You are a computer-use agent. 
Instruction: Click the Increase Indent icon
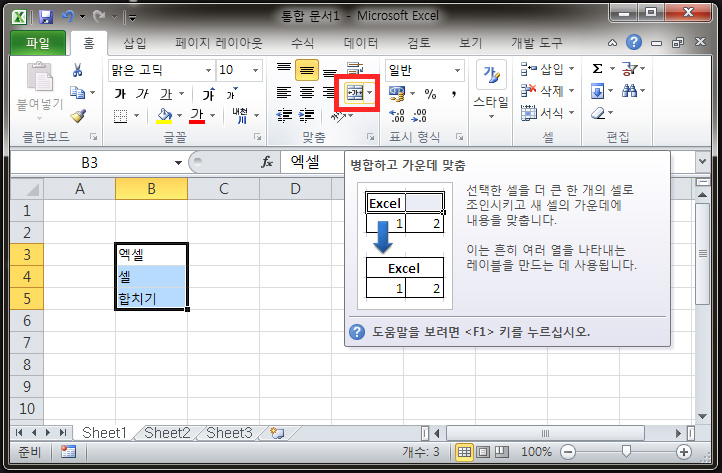(x=306, y=115)
